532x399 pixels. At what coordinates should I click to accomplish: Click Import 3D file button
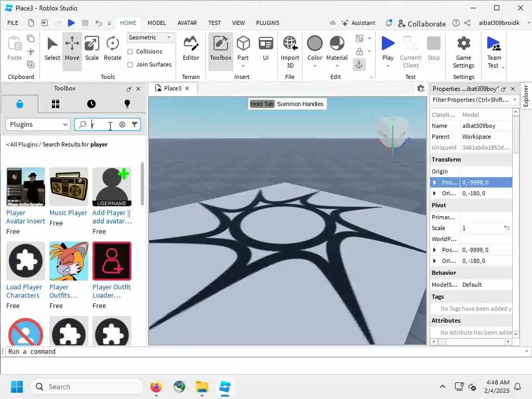(290, 52)
